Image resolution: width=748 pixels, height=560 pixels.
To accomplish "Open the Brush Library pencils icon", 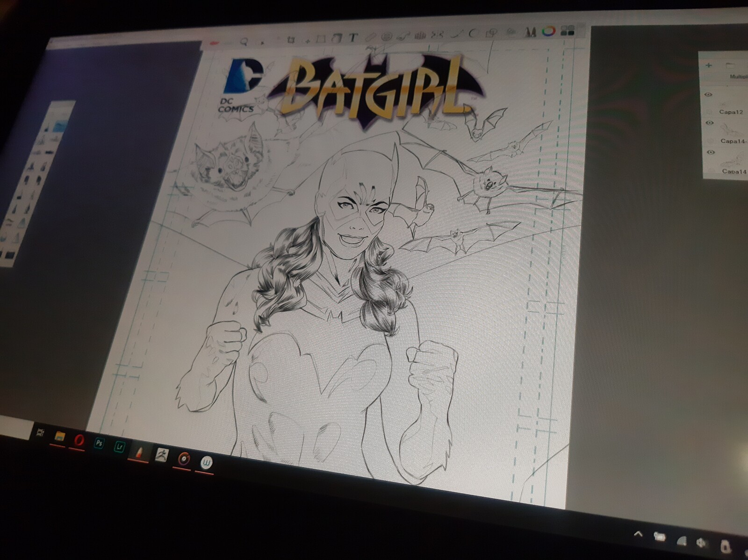I will tap(530, 32).
